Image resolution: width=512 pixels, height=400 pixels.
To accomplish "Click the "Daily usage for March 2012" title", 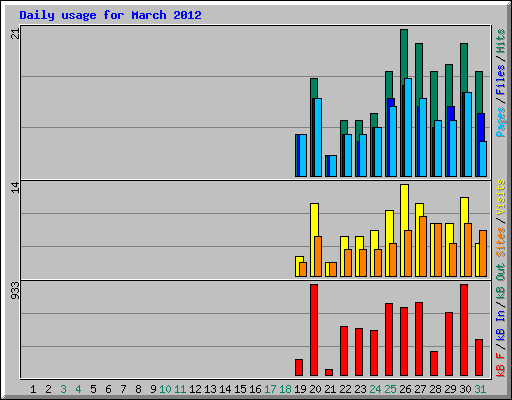I will coord(110,15).
